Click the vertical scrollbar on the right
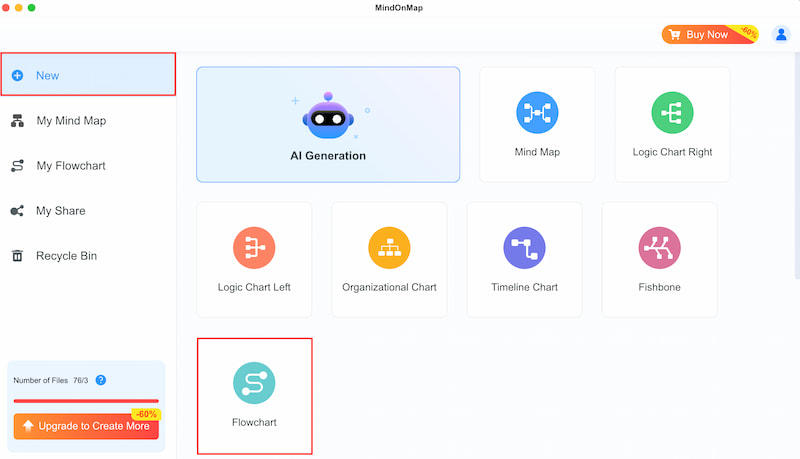The height and width of the screenshot is (459, 800). point(797,166)
